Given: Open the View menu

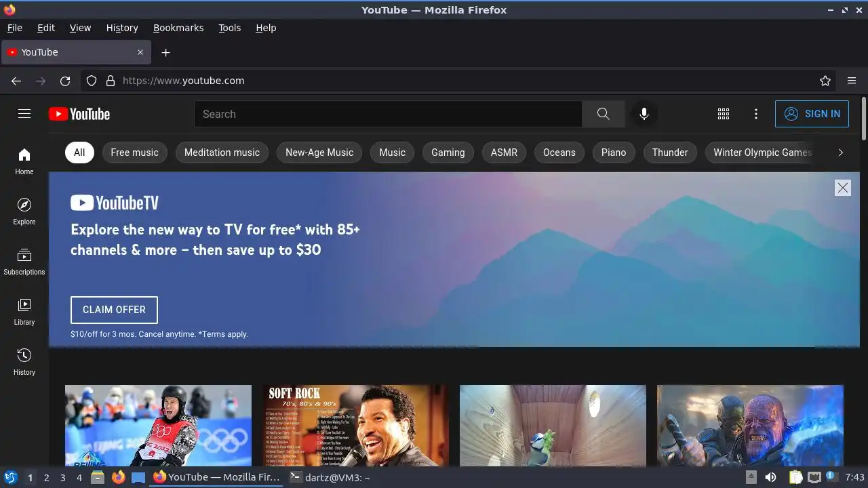Looking at the screenshot, I should [x=80, y=28].
